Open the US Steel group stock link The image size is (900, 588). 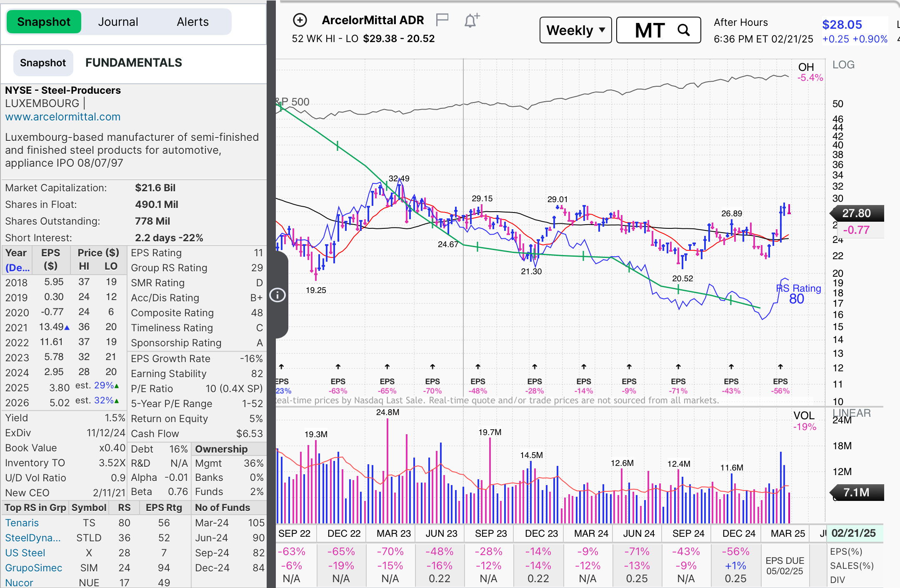tap(25, 553)
